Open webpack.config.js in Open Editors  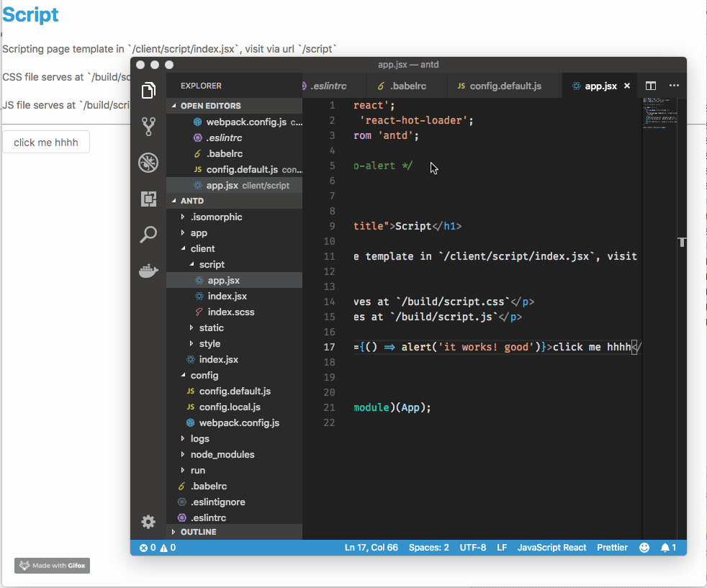[x=235, y=122]
